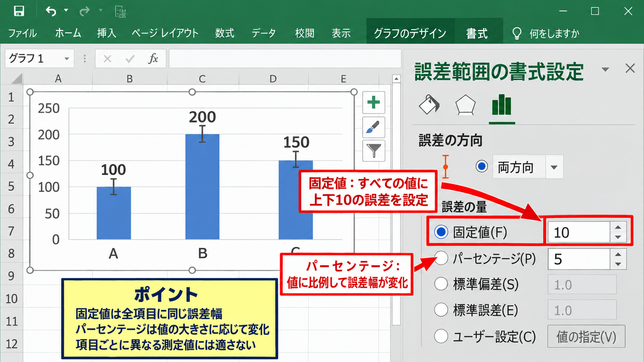This screenshot has width=644, height=362.
Task: Decrease the パーセンテージ spinner down arrow
Action: coord(618,264)
